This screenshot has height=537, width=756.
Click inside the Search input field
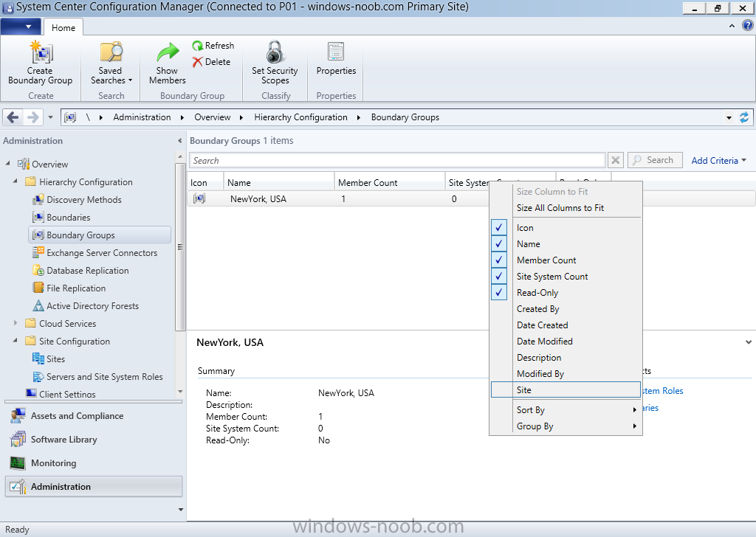click(396, 160)
